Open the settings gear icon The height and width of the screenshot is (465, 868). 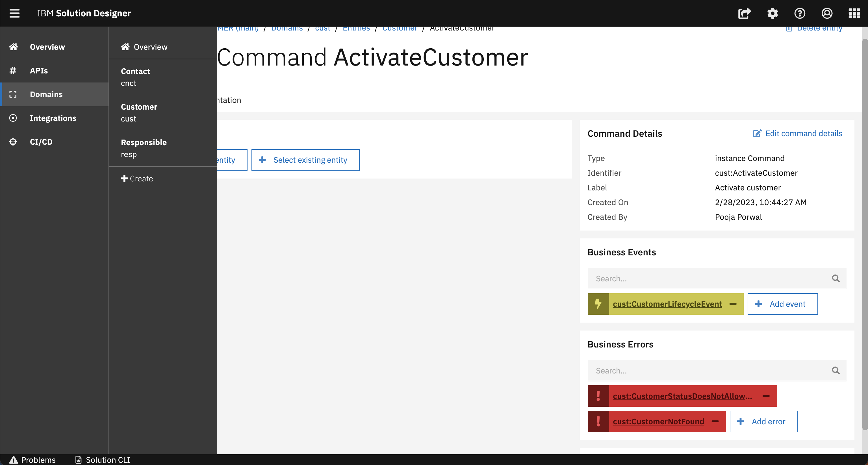click(772, 13)
